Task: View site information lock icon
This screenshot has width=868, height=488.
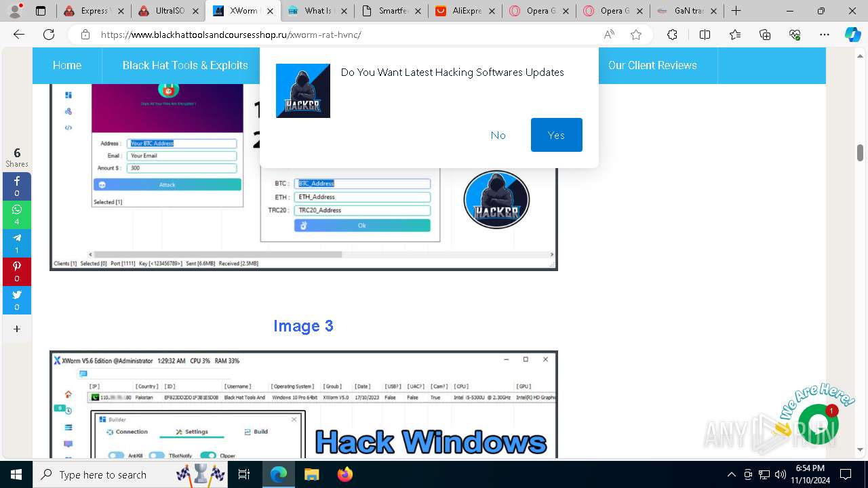Action: point(85,35)
